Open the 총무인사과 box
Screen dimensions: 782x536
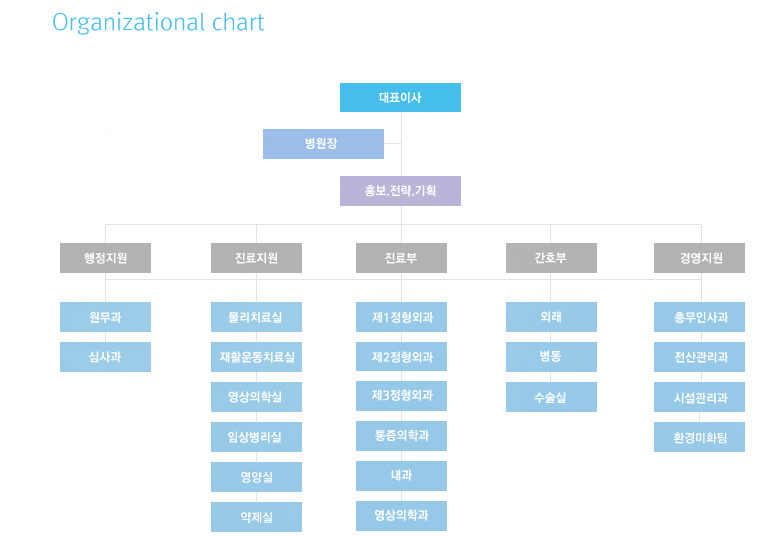pyautogui.click(x=699, y=317)
